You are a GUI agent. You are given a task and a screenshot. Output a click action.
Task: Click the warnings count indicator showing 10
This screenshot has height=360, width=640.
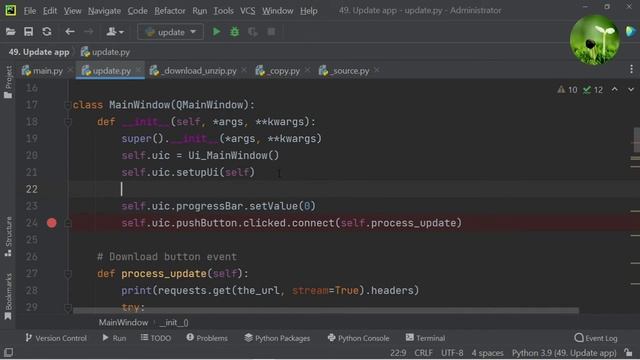click(x=567, y=90)
